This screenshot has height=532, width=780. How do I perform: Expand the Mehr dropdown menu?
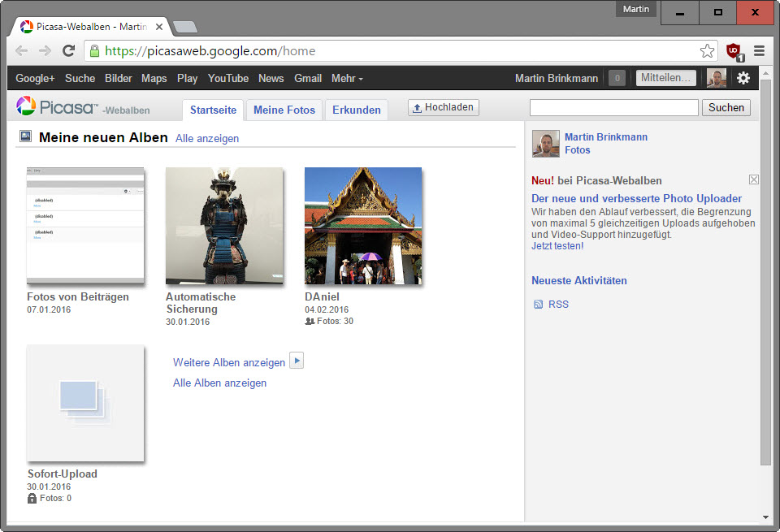tap(347, 78)
